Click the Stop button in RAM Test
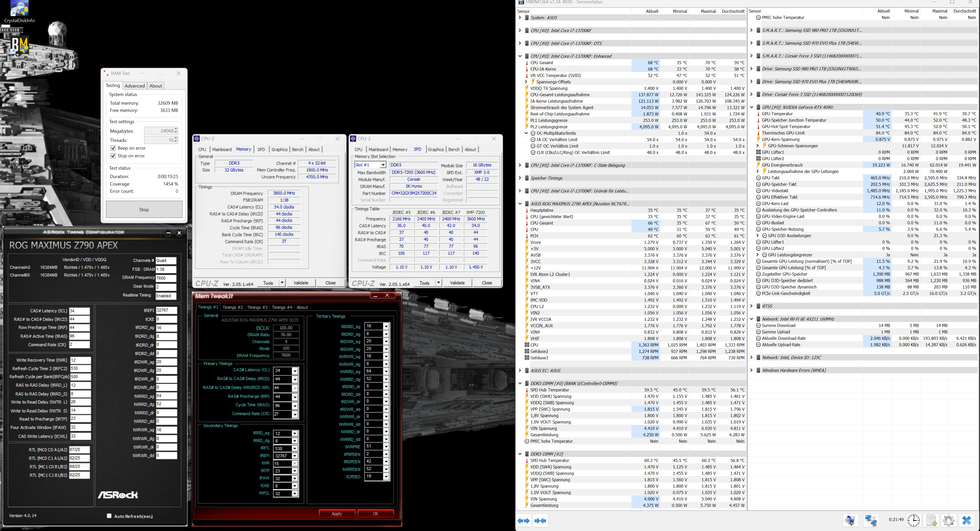The width and height of the screenshot is (980, 531). 144,209
